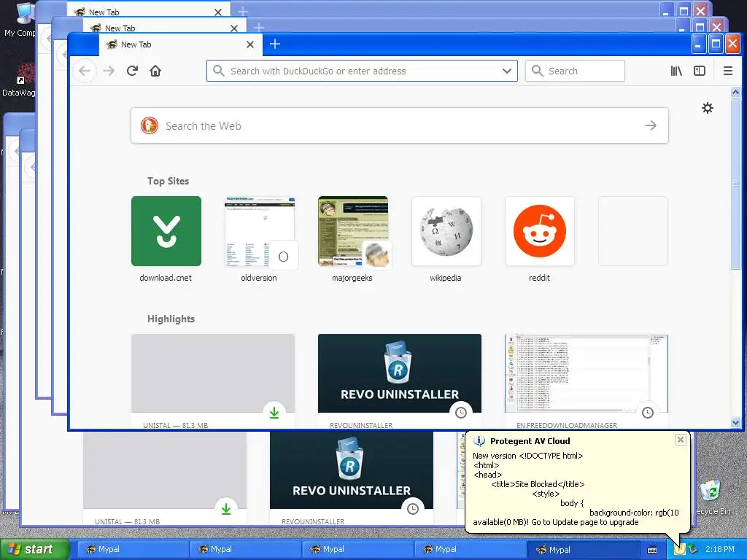This screenshot has height=560, width=747.
Task: Switch to the third Mypal taskbar button
Action: [x=357, y=550]
